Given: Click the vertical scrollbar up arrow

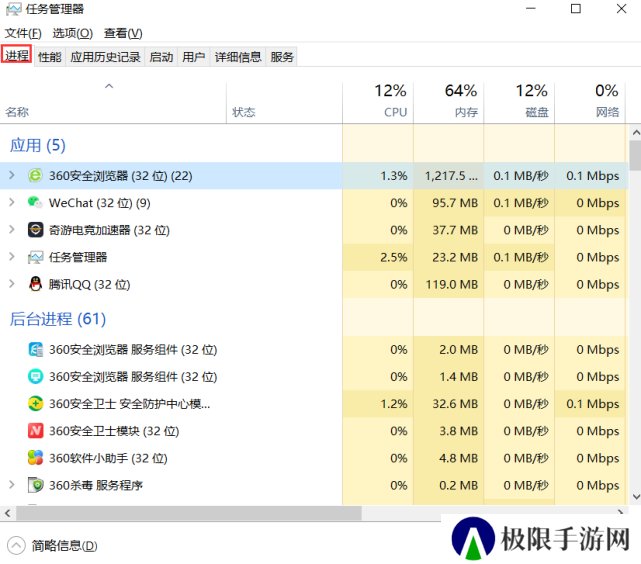Looking at the screenshot, I should click(x=635, y=132).
